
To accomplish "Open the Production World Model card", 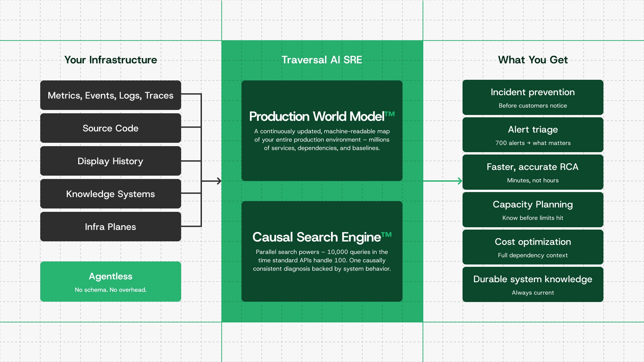I will tap(322, 131).
